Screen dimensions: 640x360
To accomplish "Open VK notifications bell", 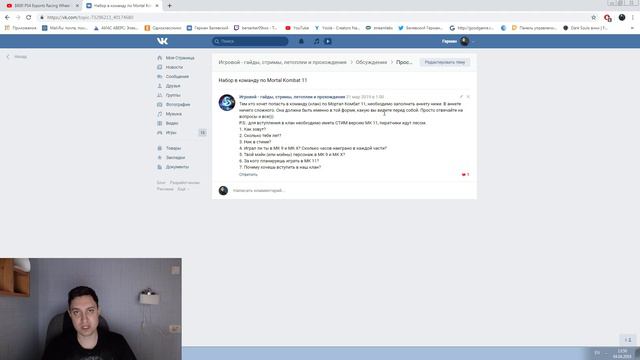I will [301, 41].
